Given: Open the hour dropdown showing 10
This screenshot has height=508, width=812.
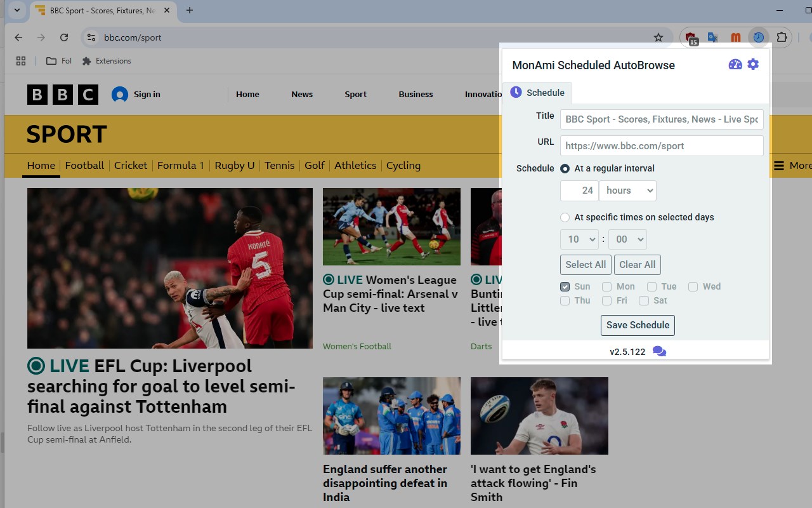Looking at the screenshot, I should coord(579,239).
